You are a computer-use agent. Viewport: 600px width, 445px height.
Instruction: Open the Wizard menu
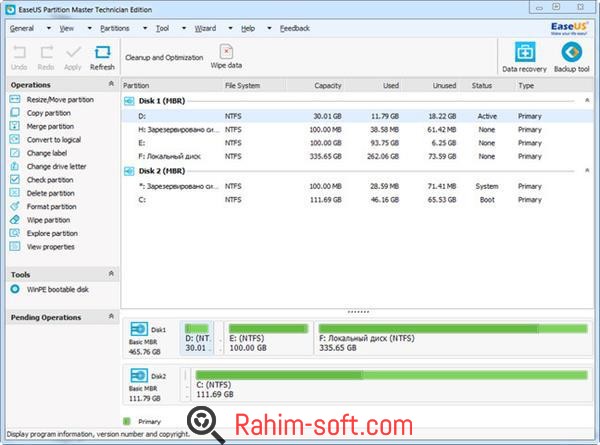click(206, 28)
